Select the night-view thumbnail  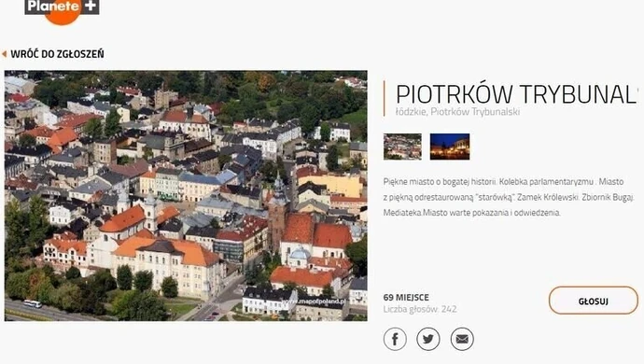click(450, 147)
